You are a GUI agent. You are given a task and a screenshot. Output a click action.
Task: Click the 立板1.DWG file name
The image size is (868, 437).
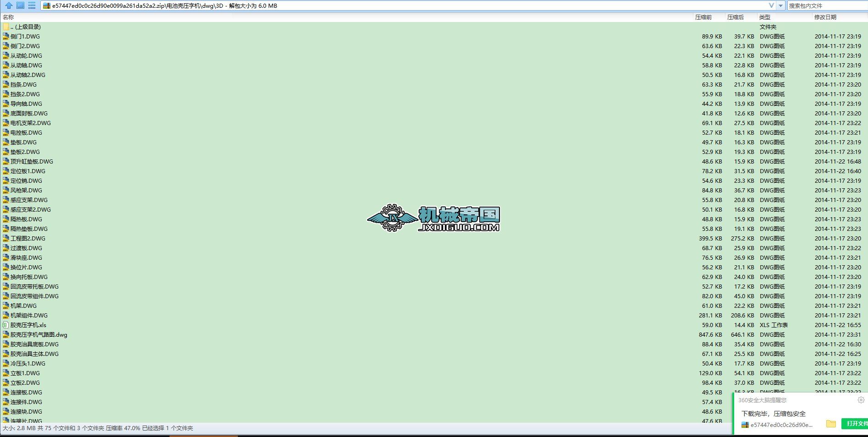click(25, 373)
